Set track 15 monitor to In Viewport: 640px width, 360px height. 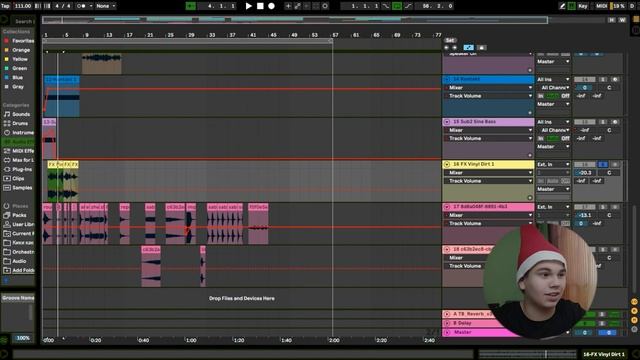pyautogui.click(x=540, y=139)
